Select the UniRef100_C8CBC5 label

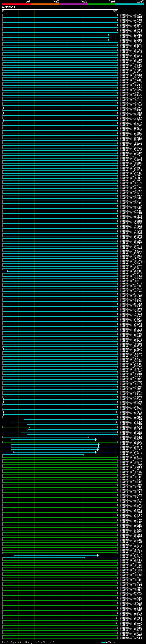point(131,557)
